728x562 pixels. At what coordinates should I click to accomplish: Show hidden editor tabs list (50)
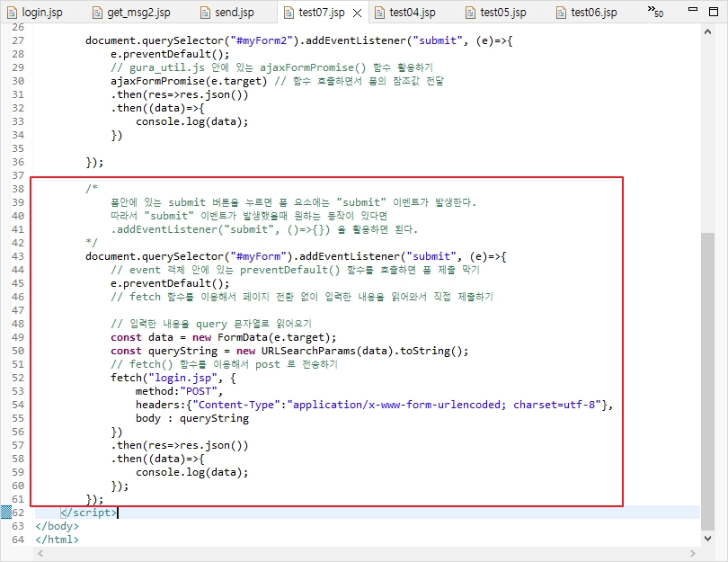tap(655, 11)
